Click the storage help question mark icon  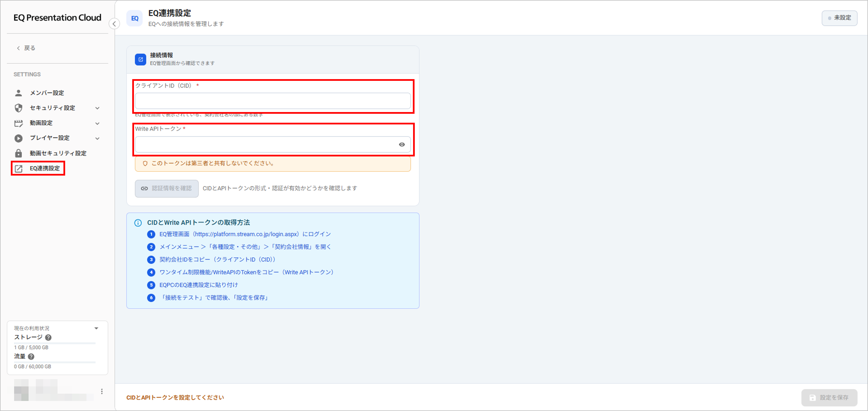48,337
